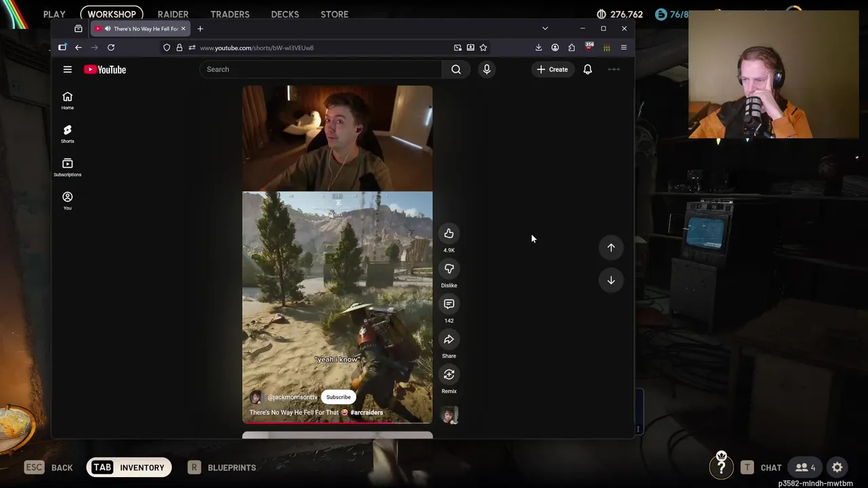Open the tab groups icon left of tab
This screenshot has width=868, height=488.
pyautogui.click(x=79, y=28)
